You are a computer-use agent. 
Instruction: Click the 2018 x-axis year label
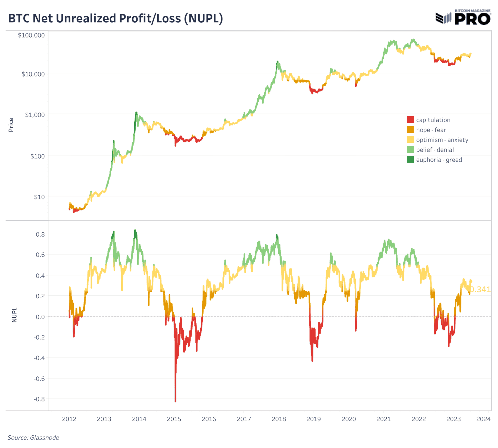click(279, 419)
